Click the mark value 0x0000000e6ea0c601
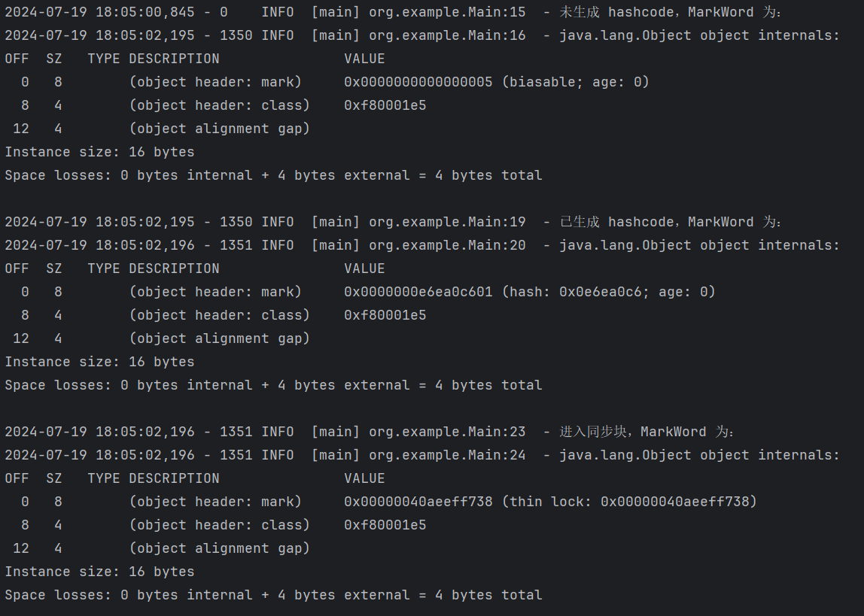Viewport: 864px width, 616px height. 418,292
